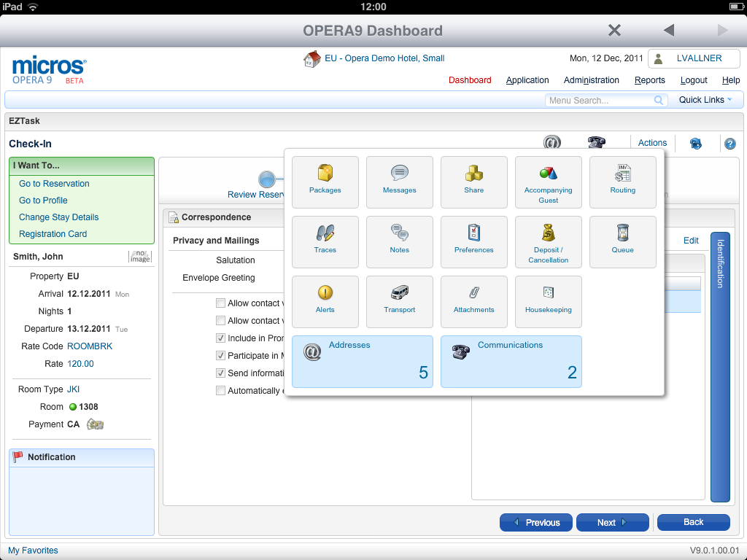This screenshot has height=560, width=747.
Task: Click the red Notification flag icon
Action: [x=18, y=456]
